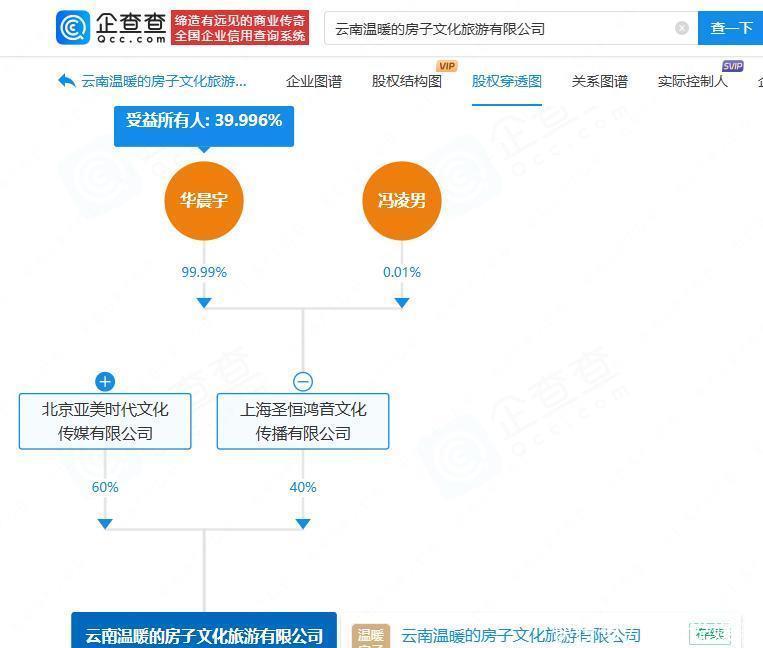
Task: Open 上海圣恒鸿音文化传播有限公司 company box
Action: tap(303, 421)
